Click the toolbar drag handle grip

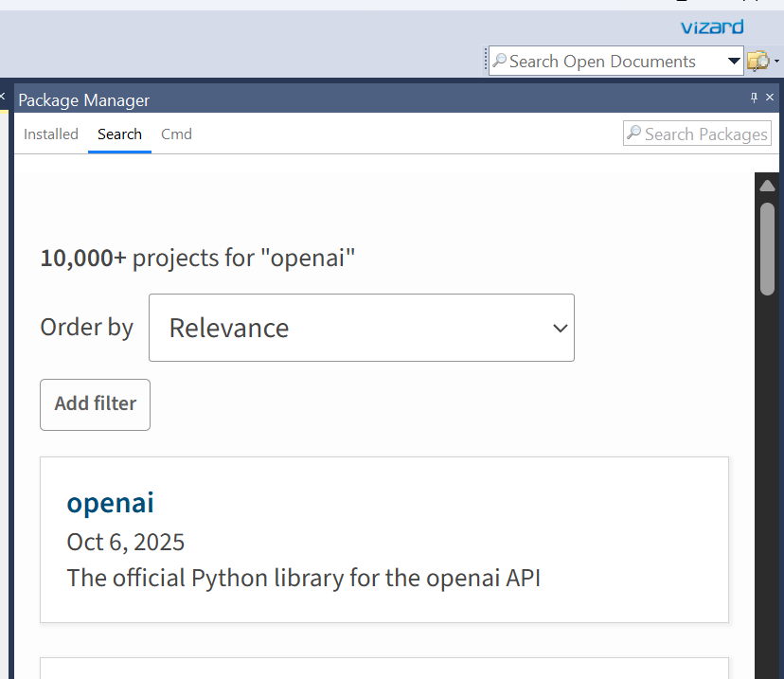485,61
